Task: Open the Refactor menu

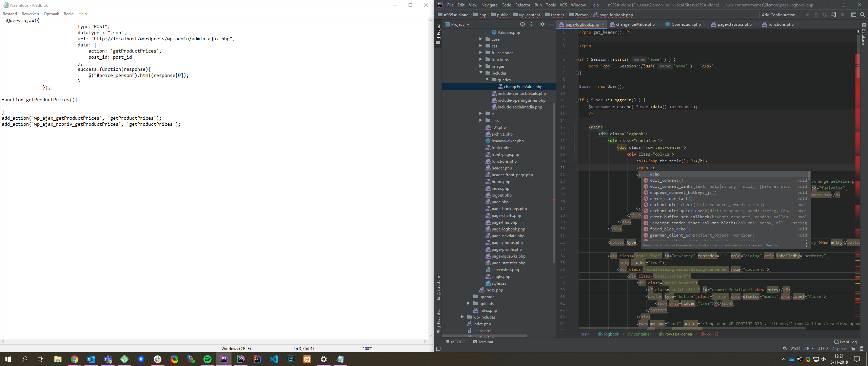Action: point(522,5)
